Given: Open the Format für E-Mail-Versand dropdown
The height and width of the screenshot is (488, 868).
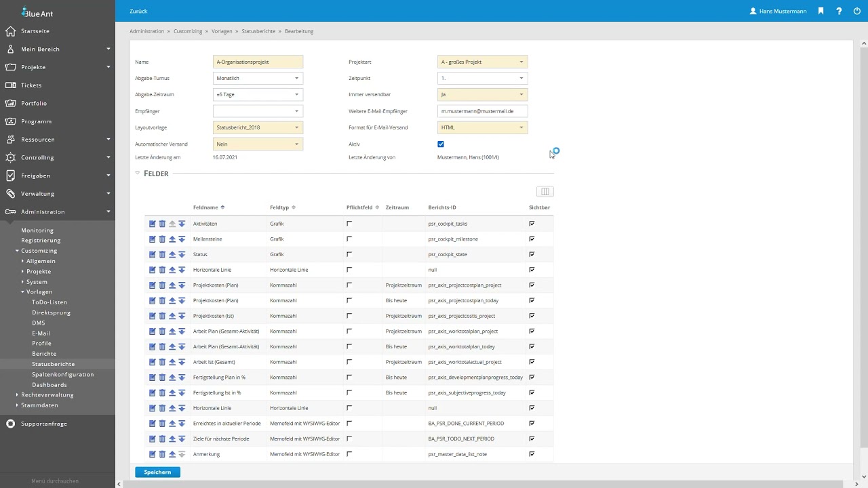Looking at the screenshot, I should pyautogui.click(x=483, y=127).
